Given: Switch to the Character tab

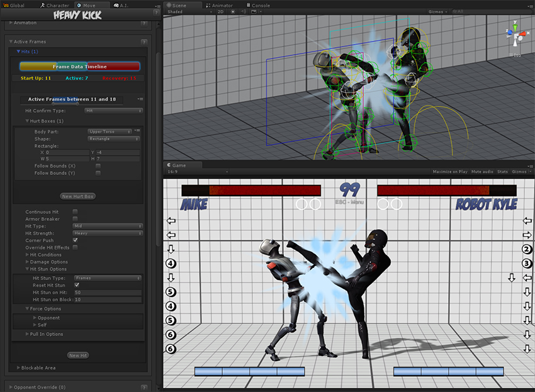Looking at the screenshot, I should pyautogui.click(x=55, y=5).
